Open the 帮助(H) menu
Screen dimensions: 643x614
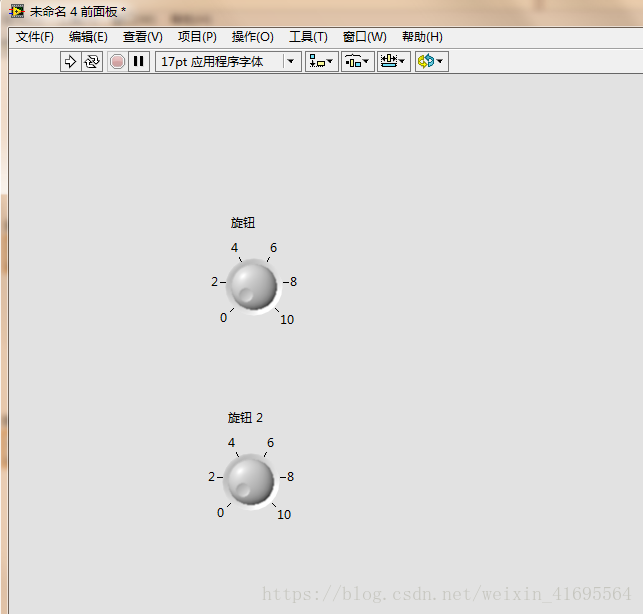click(x=422, y=37)
